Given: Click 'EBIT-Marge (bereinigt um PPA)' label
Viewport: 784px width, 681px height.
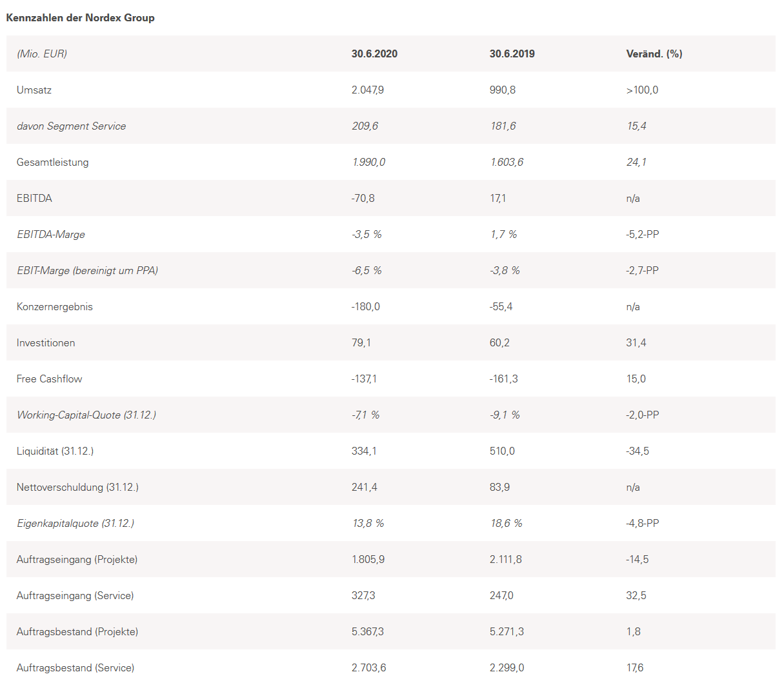Looking at the screenshot, I should tap(87, 271).
